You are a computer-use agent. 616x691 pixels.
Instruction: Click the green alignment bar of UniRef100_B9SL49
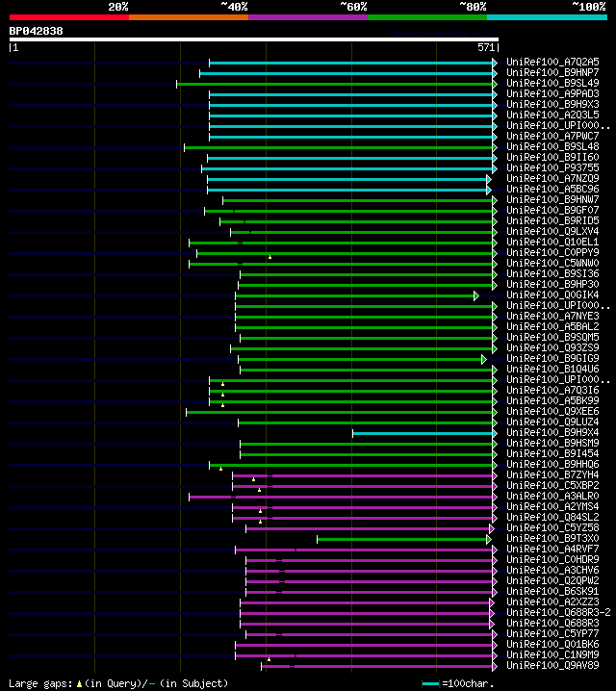(x=335, y=84)
